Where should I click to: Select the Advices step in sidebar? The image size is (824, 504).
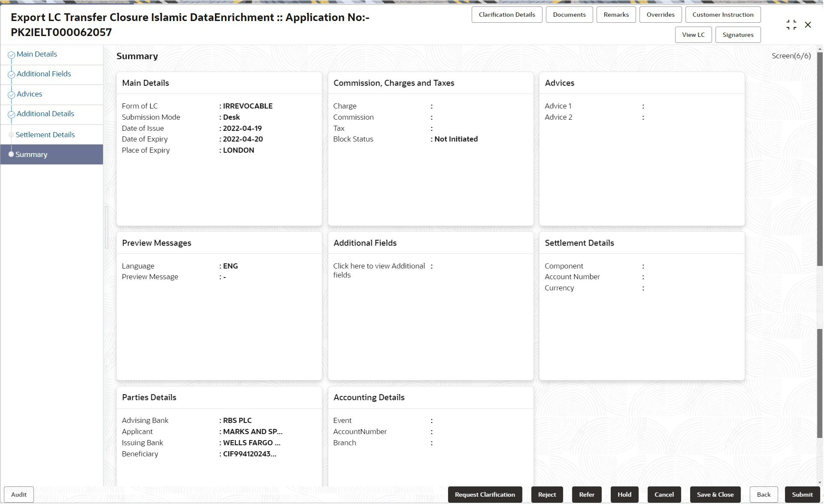click(x=29, y=94)
